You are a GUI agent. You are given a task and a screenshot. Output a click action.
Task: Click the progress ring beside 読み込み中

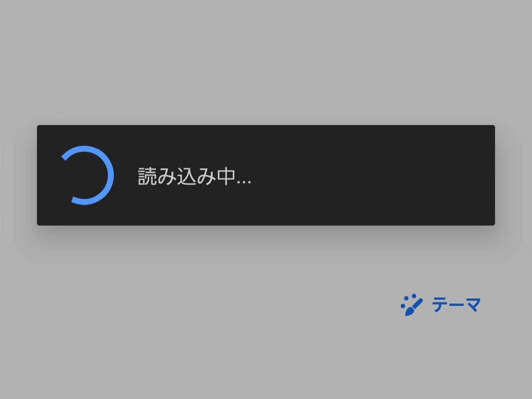87,175
